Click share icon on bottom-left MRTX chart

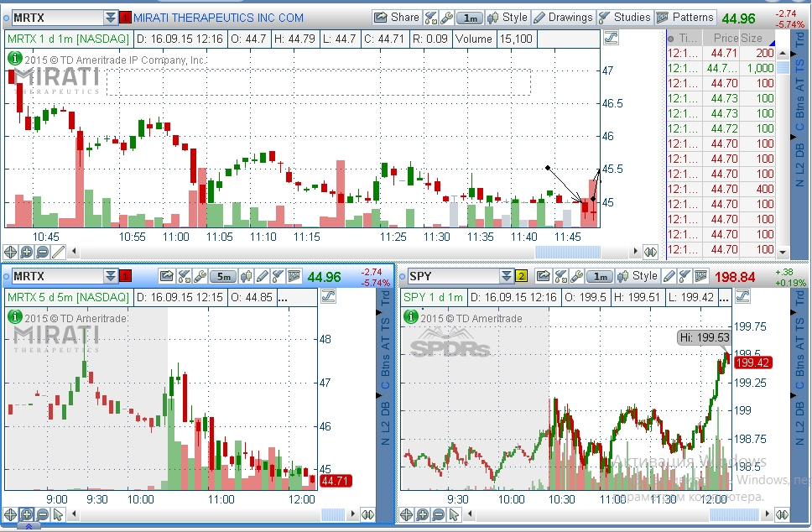coord(166,276)
